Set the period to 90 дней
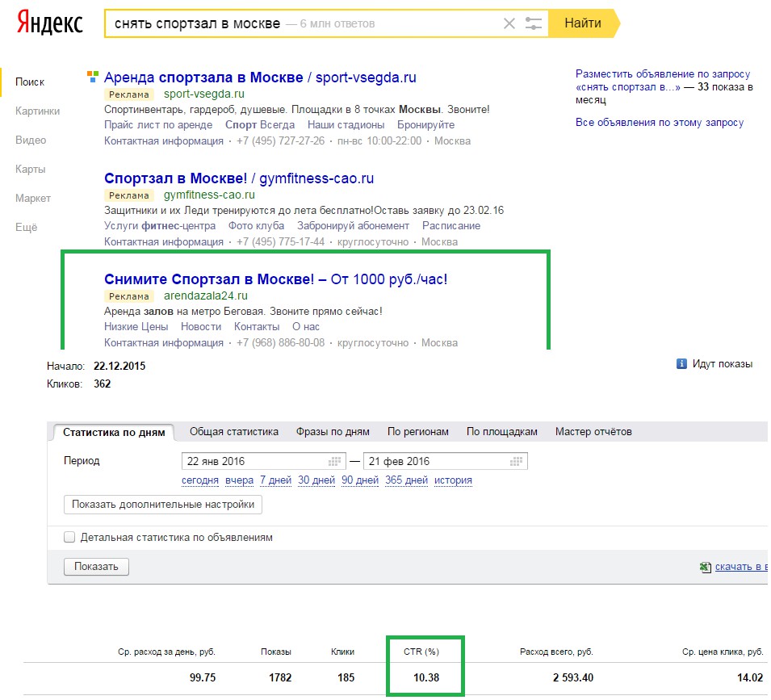This screenshot has width=771, height=700. tap(360, 480)
